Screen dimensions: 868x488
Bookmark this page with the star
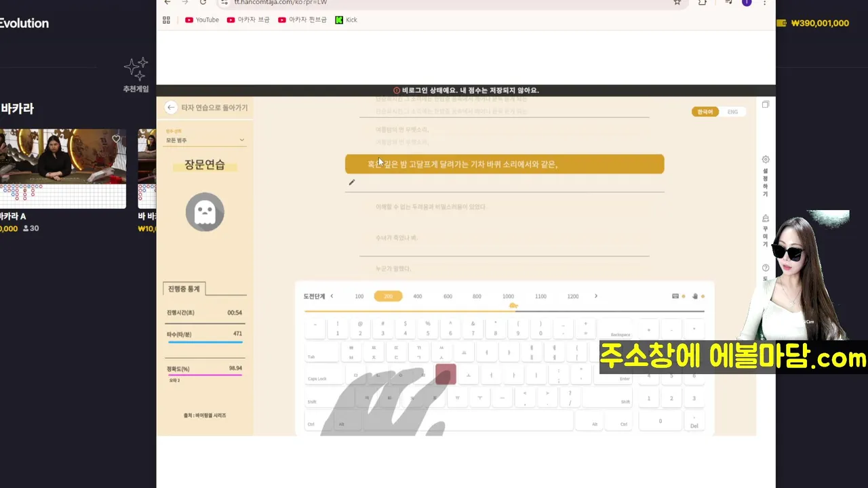(677, 2)
